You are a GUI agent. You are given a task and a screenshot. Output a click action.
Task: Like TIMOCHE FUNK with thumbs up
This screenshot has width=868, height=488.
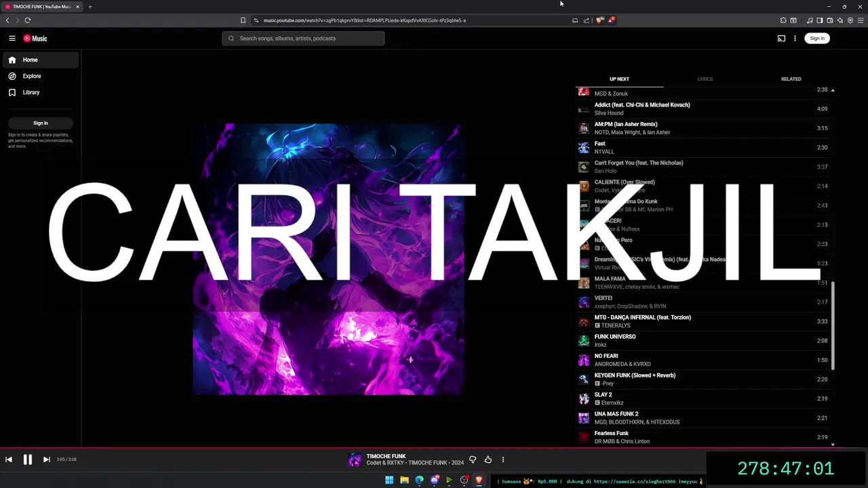pos(488,460)
